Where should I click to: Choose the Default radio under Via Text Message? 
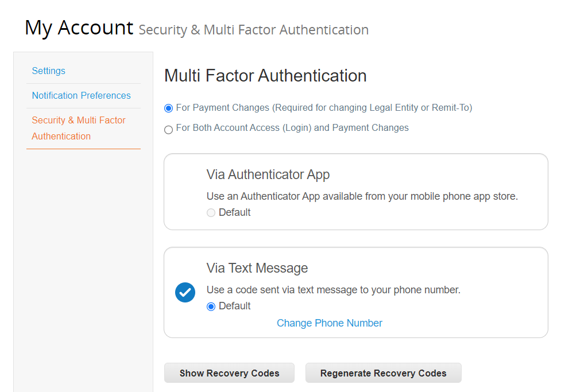coord(211,306)
